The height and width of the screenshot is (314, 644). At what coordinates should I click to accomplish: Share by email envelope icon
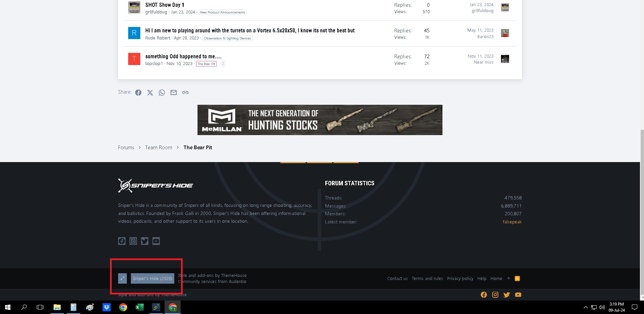174,93
